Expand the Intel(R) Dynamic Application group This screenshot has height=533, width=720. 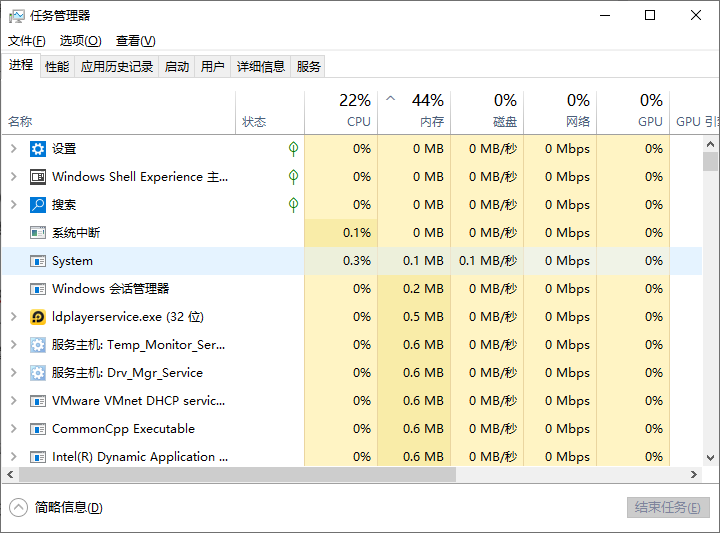pos(14,457)
